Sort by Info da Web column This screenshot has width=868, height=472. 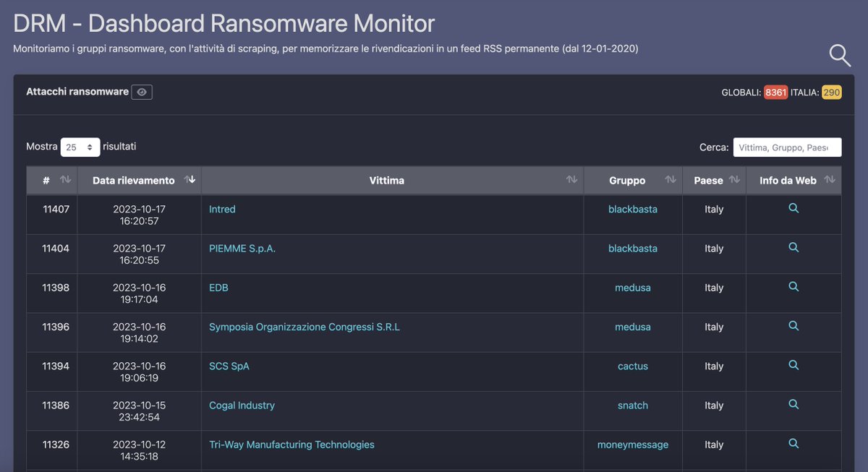[793, 181]
